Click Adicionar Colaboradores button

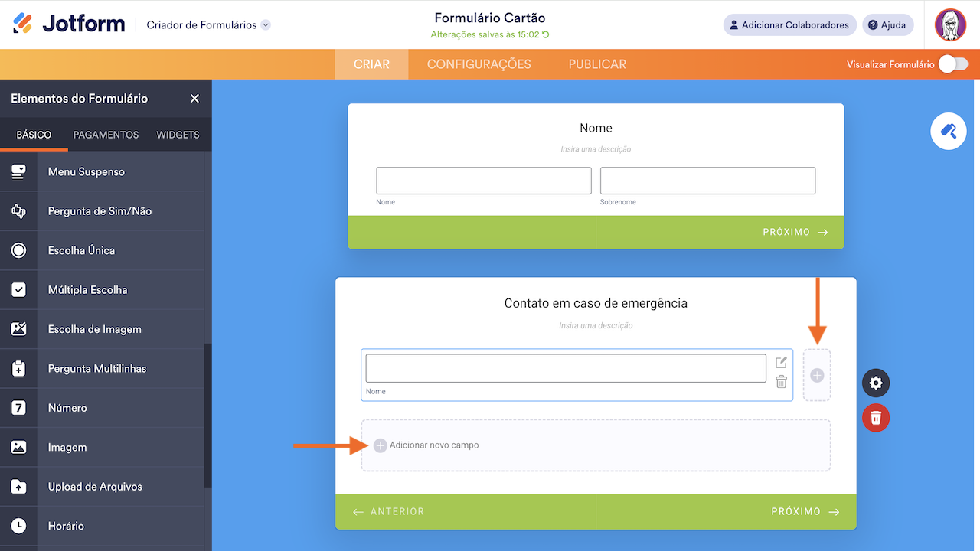(x=789, y=25)
